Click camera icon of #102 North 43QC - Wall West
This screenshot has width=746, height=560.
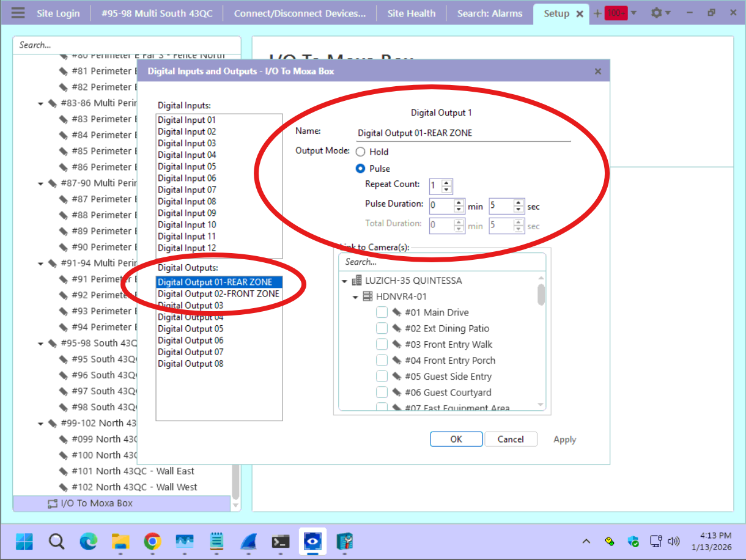pos(63,487)
